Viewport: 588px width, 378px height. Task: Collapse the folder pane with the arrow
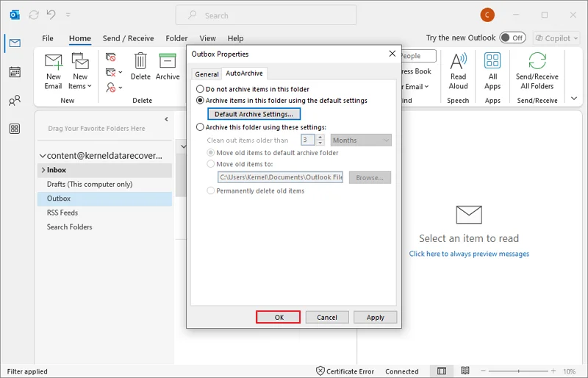166,119
